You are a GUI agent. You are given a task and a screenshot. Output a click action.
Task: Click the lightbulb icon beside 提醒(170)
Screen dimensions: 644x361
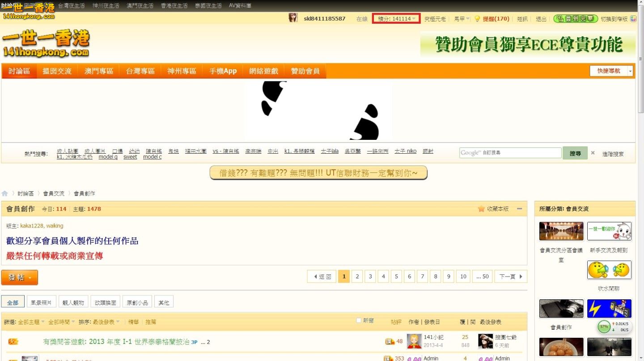point(477,19)
